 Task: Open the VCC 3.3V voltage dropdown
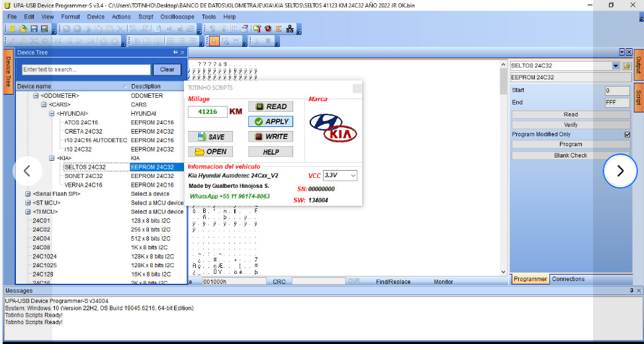[352, 176]
